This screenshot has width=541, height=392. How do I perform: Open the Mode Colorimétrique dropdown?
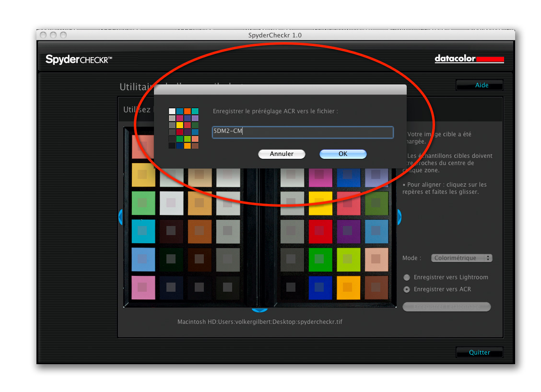click(462, 258)
